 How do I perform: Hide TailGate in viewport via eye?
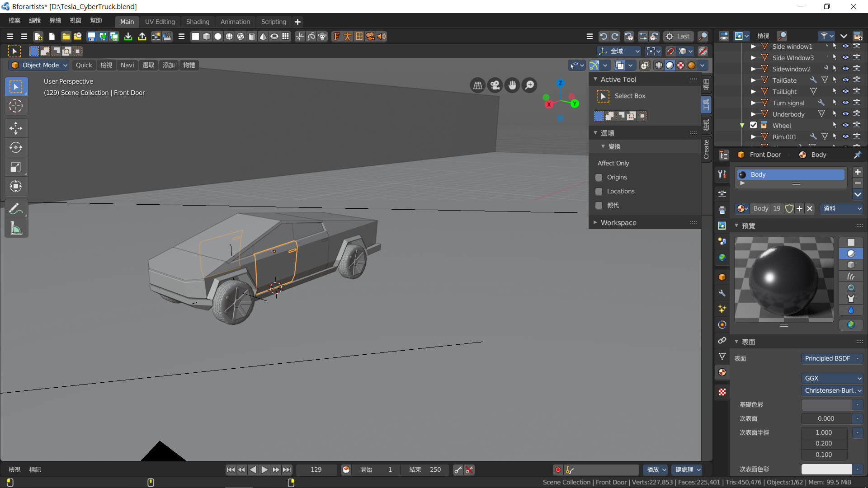coord(845,80)
